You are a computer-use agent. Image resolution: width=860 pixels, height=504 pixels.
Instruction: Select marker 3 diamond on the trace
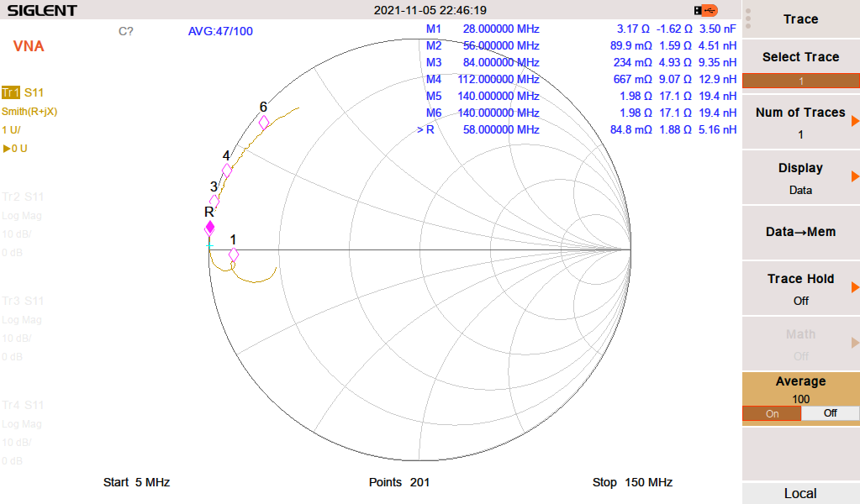(214, 201)
